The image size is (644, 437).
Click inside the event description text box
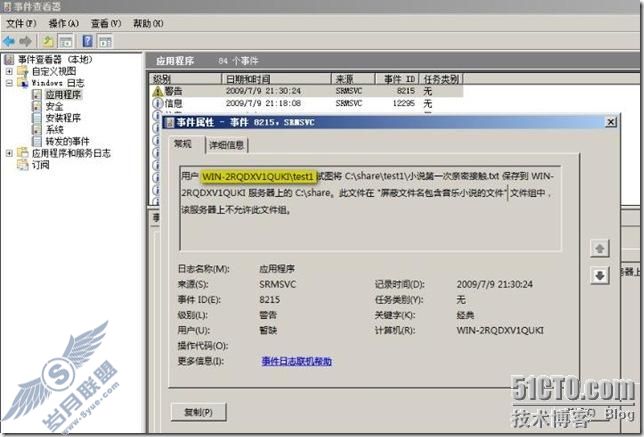tap(370, 208)
